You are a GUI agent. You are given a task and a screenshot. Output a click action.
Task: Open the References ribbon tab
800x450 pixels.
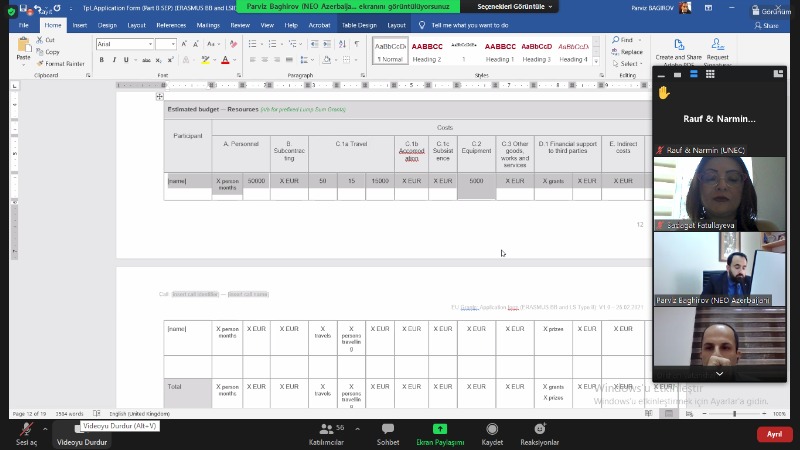point(171,24)
